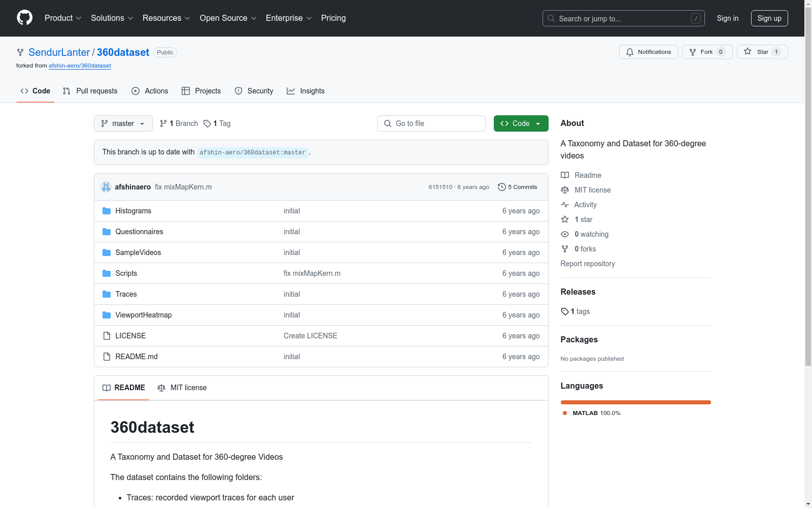Open the afshin-aero/360dataset:master branch label
The width and height of the screenshot is (812, 508).
pos(253,152)
